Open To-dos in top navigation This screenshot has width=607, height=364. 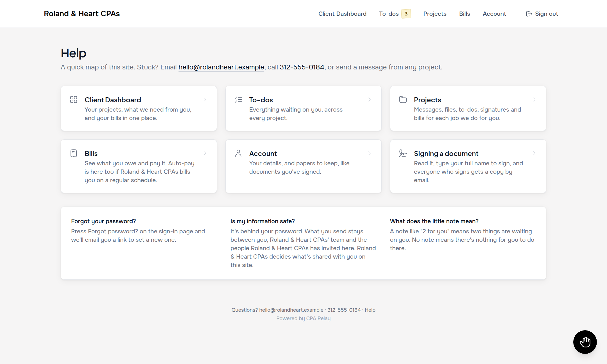click(x=389, y=14)
